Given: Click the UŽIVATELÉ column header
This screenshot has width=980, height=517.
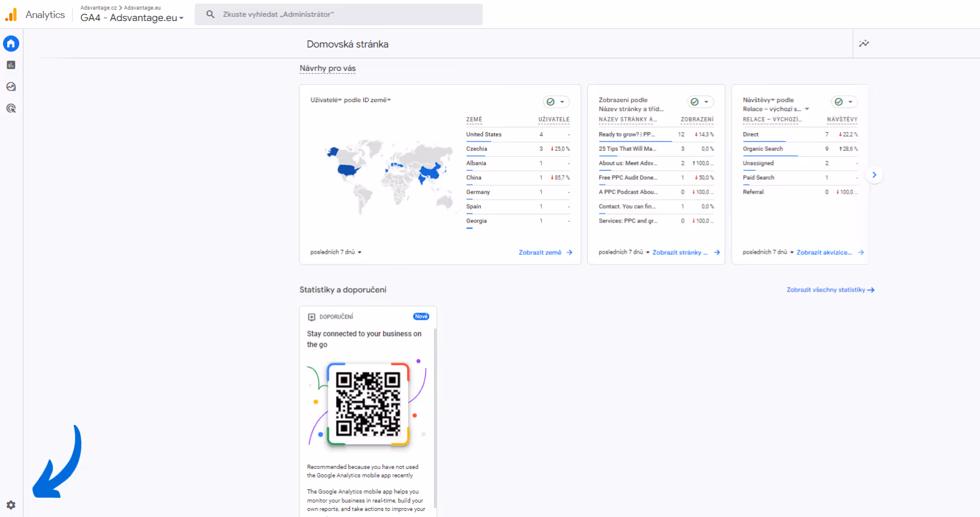Looking at the screenshot, I should tap(554, 120).
